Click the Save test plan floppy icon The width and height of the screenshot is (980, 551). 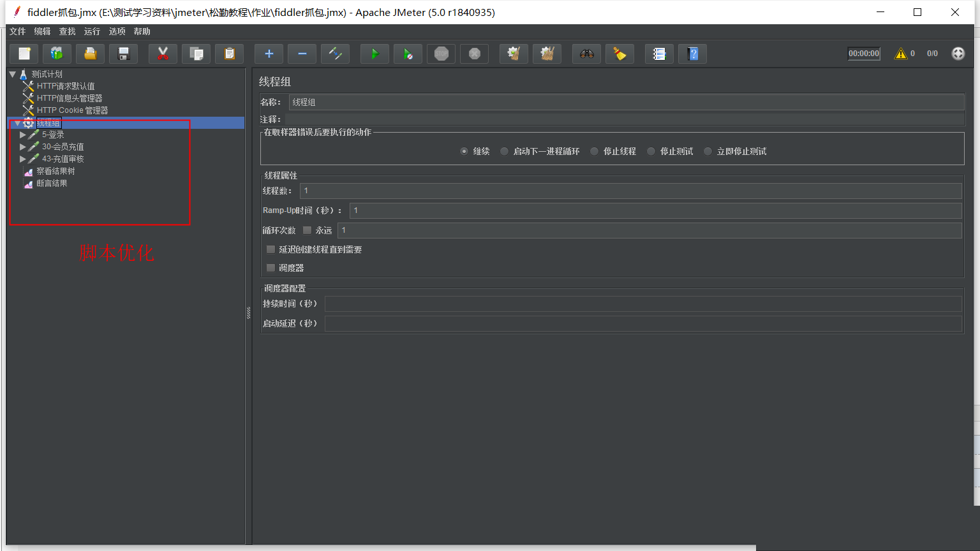click(124, 54)
